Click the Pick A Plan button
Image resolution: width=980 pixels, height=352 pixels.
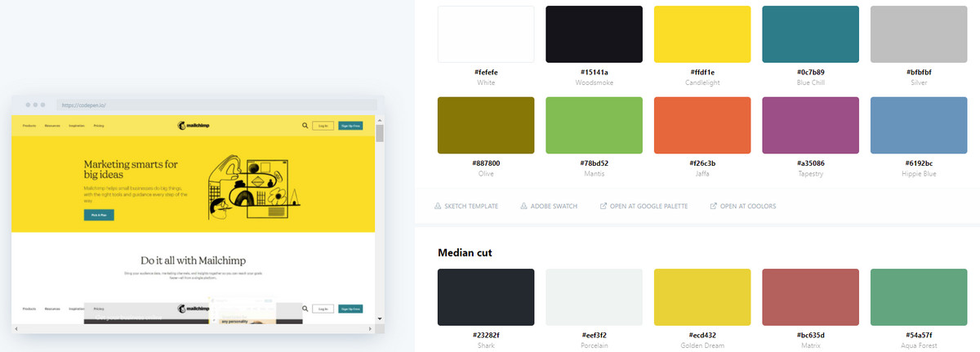coord(99,215)
